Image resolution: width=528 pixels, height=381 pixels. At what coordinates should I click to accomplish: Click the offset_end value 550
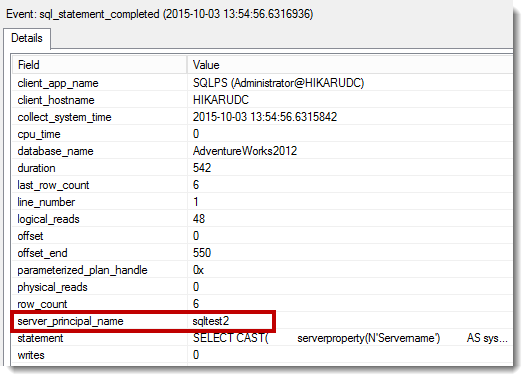[202, 253]
